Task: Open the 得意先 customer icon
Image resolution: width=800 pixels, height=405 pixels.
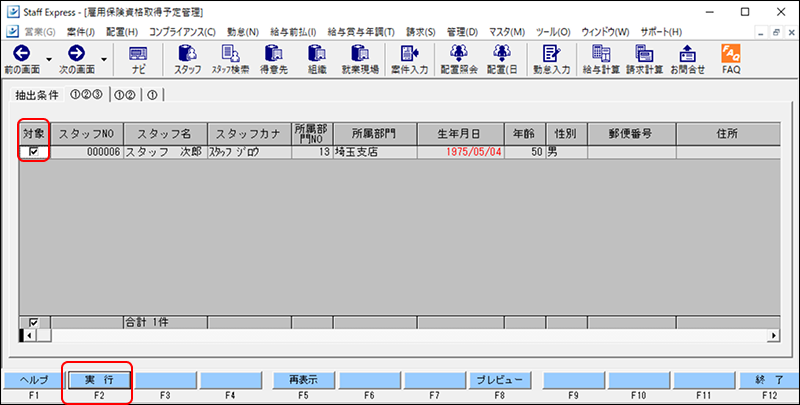Action: pyautogui.click(x=274, y=53)
